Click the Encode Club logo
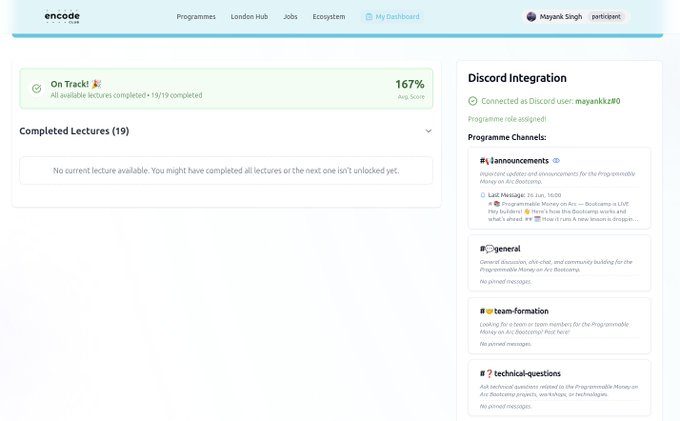 tap(62, 16)
